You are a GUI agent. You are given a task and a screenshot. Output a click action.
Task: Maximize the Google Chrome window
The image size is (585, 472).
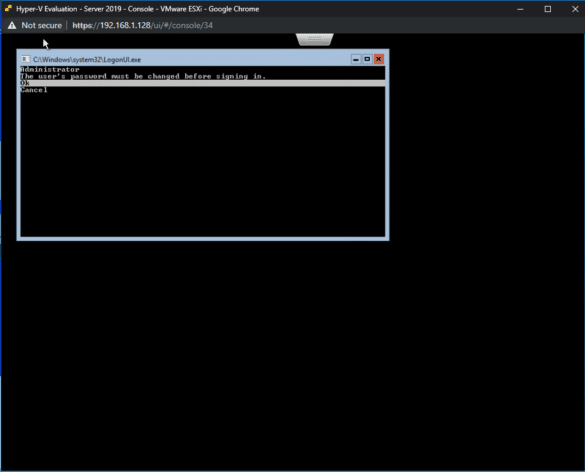pyautogui.click(x=548, y=9)
